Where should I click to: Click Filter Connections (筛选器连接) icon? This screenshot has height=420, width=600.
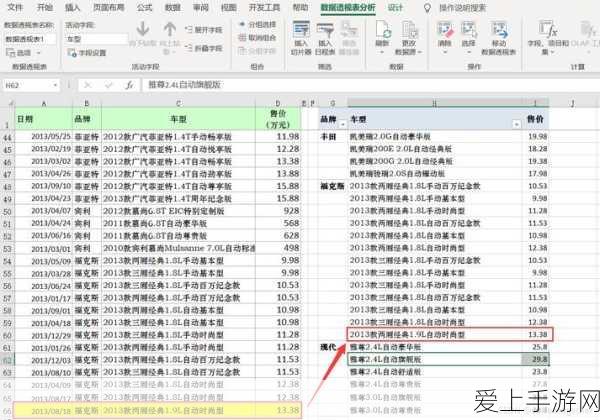pyautogui.click(x=349, y=29)
